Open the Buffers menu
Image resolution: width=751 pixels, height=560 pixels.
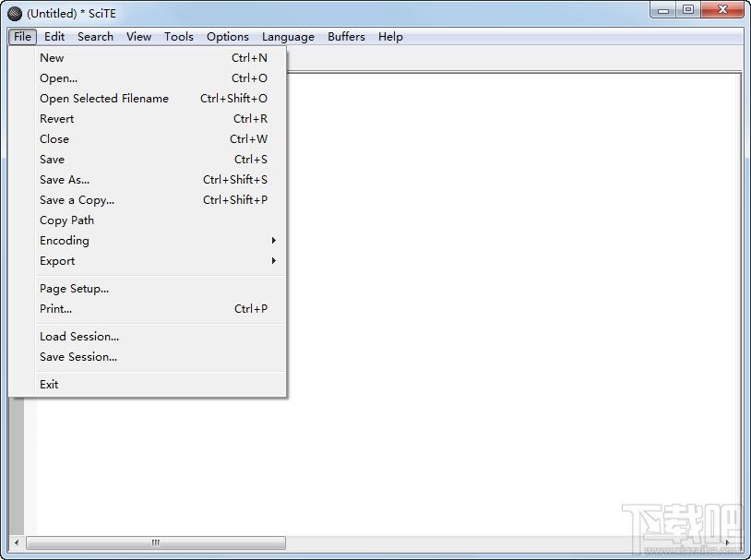tap(346, 37)
